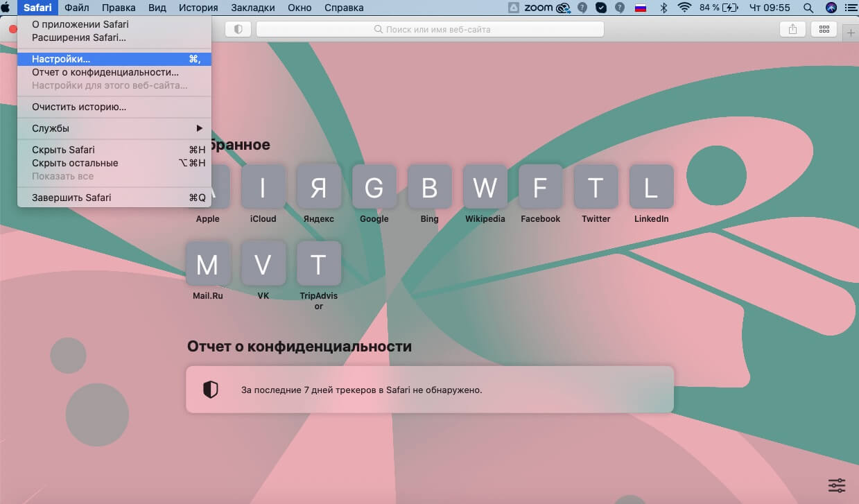This screenshot has height=504, width=859.
Task: Click the privacy shield icon in toolbar
Action: [238, 29]
